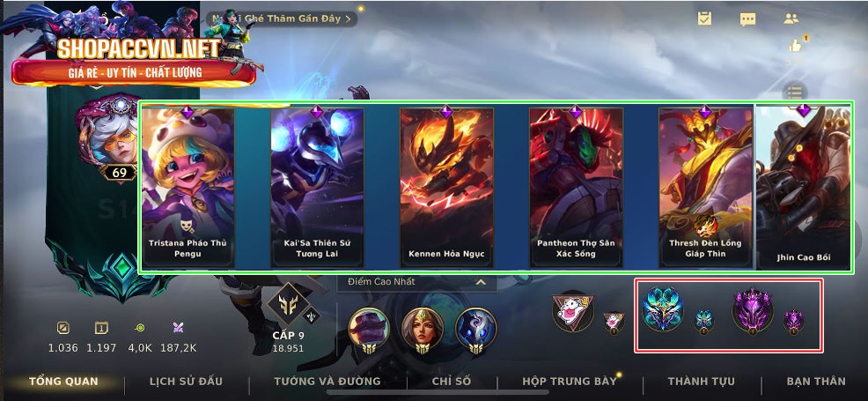Select the Poro challenge token icon

pyautogui.click(x=572, y=312)
